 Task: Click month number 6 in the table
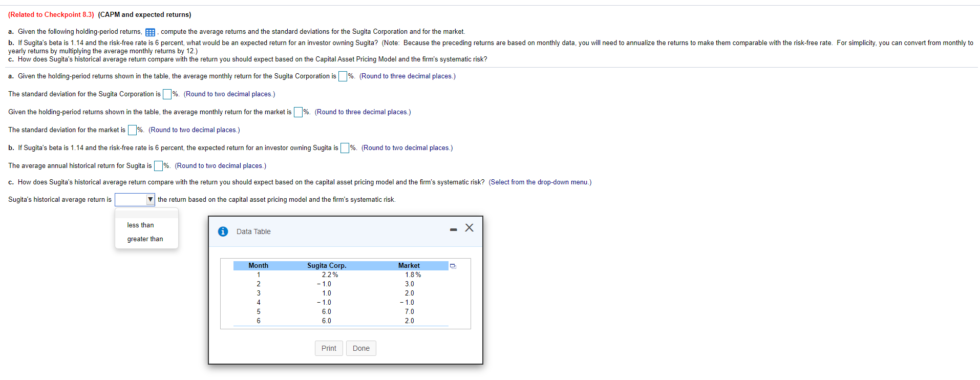click(259, 321)
